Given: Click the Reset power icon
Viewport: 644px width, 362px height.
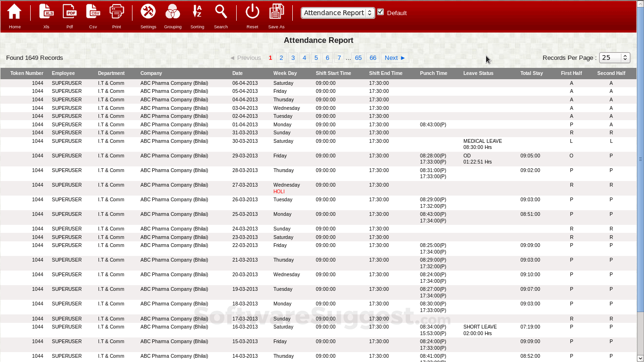Looking at the screenshot, I should [252, 12].
